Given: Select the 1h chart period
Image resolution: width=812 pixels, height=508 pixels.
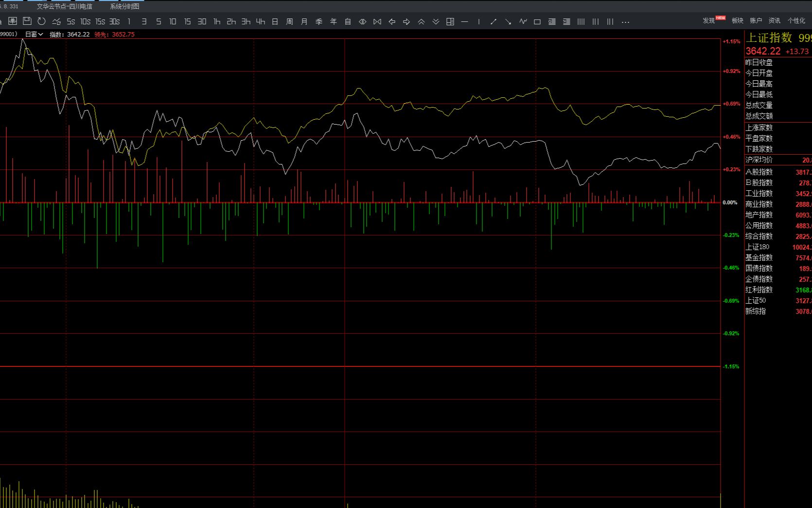Looking at the screenshot, I should pyautogui.click(x=217, y=21).
